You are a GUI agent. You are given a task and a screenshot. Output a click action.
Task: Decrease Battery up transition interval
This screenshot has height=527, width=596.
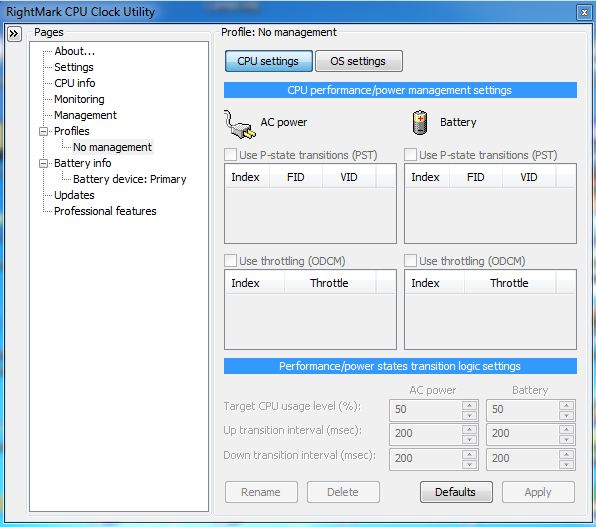point(566,439)
